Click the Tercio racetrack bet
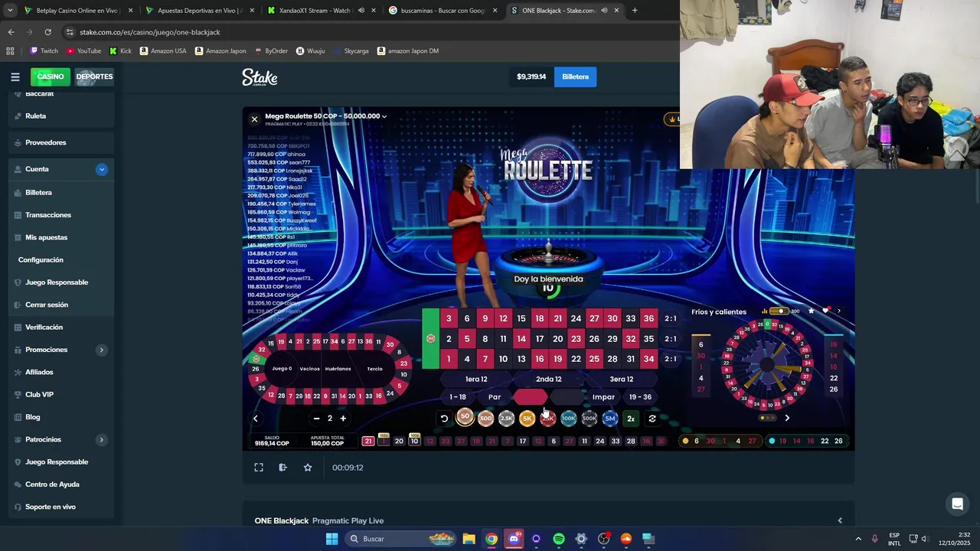Image resolution: width=980 pixels, height=551 pixels. pyautogui.click(x=374, y=369)
